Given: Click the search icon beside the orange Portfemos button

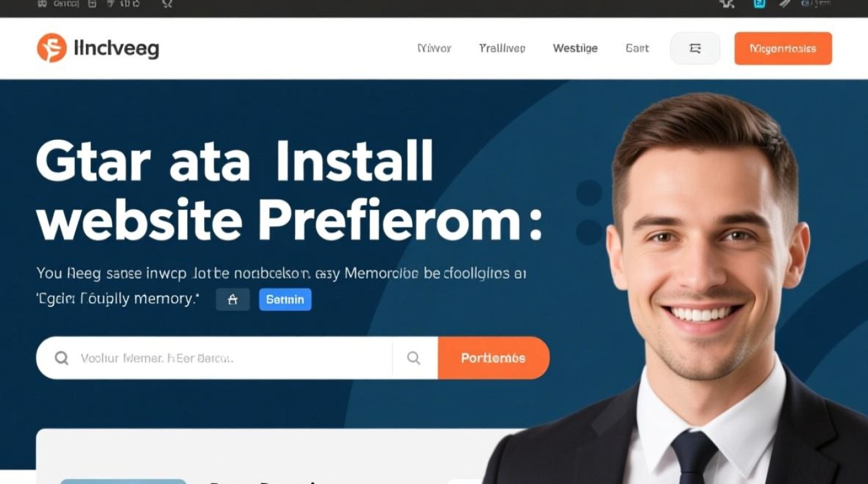Looking at the screenshot, I should pos(414,358).
